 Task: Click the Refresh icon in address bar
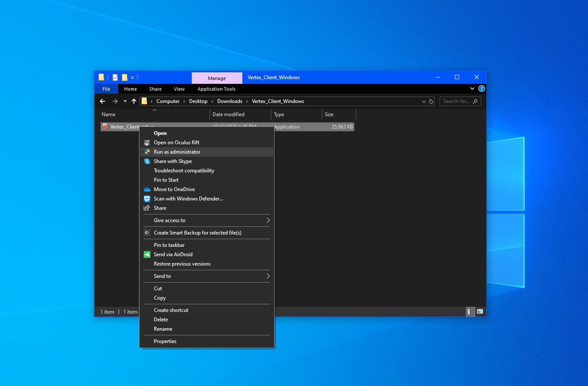pos(431,102)
